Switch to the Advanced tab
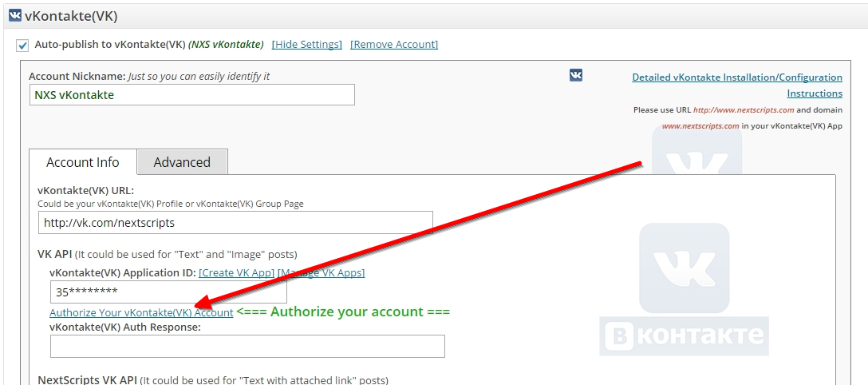868x385 pixels. coord(182,162)
